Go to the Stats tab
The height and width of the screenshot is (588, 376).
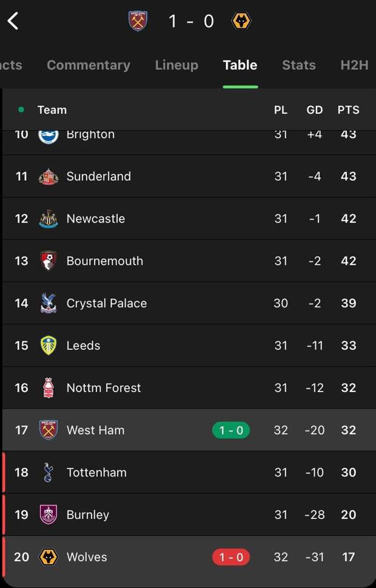[299, 65]
